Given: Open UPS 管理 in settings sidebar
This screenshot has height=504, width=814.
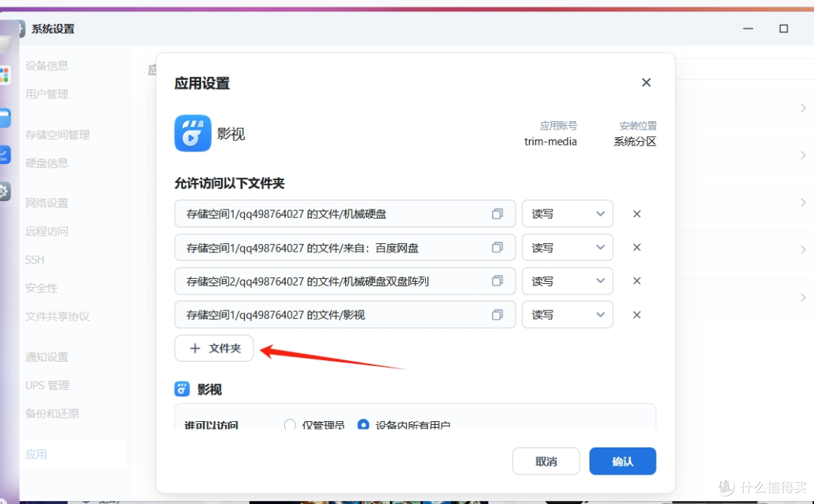Looking at the screenshot, I should coord(47,385).
